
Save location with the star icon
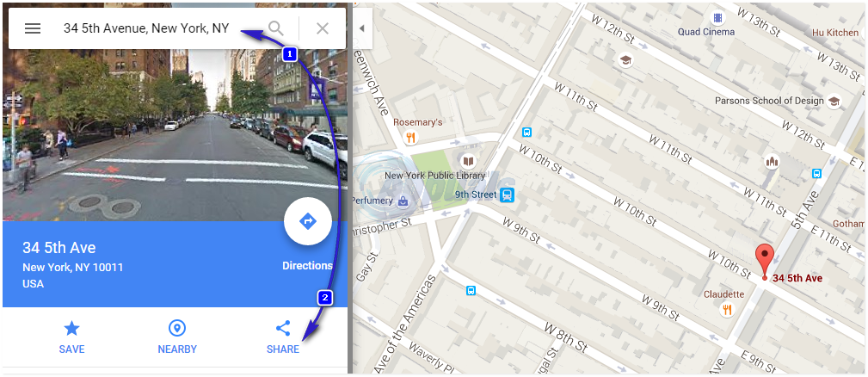click(x=71, y=328)
